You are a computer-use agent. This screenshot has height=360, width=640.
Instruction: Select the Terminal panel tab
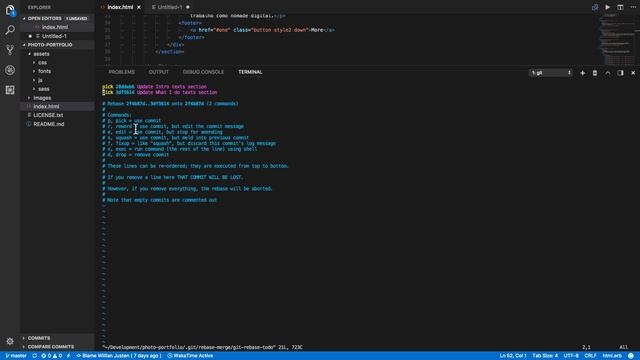coord(250,72)
